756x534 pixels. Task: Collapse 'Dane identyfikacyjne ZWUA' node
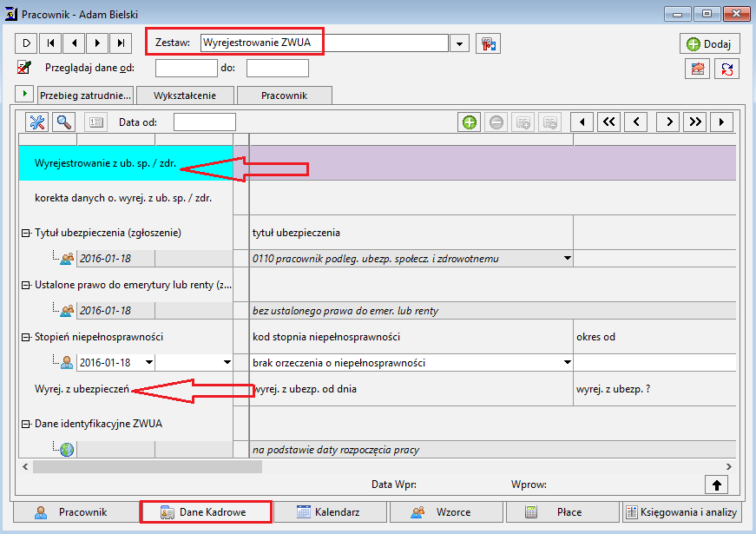[x=25, y=424]
